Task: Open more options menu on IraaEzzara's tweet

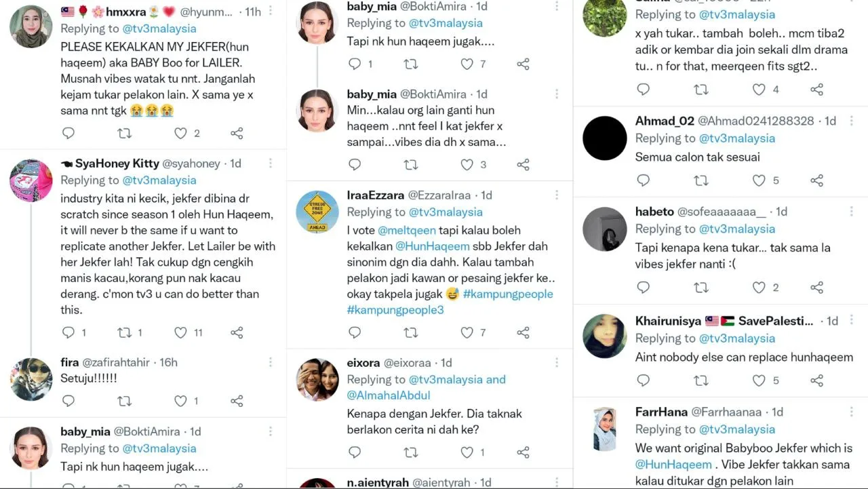Action: point(557,195)
